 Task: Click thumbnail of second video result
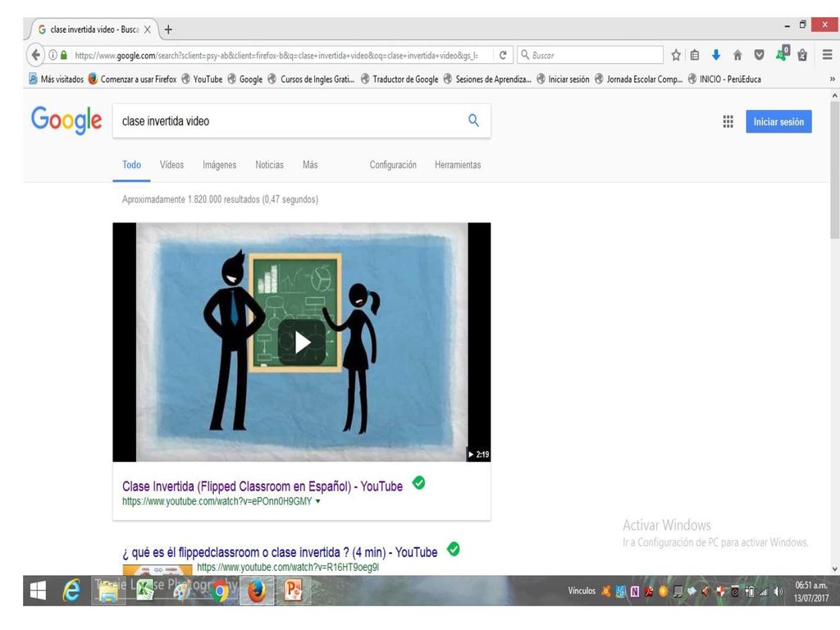pyautogui.click(x=157, y=569)
